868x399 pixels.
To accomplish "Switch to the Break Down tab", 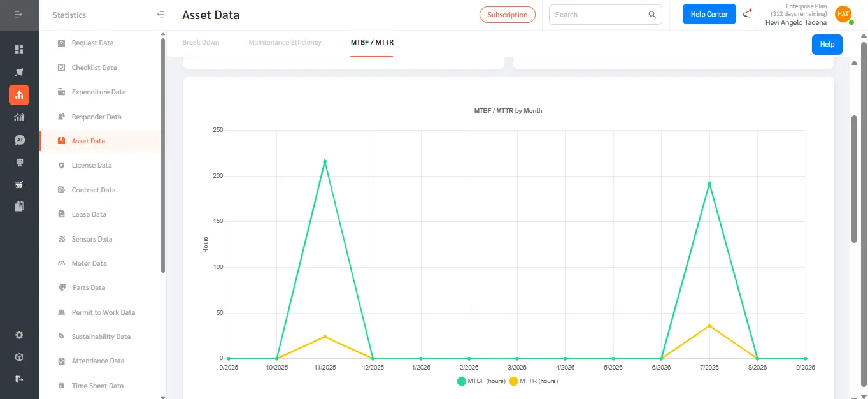I will [201, 42].
